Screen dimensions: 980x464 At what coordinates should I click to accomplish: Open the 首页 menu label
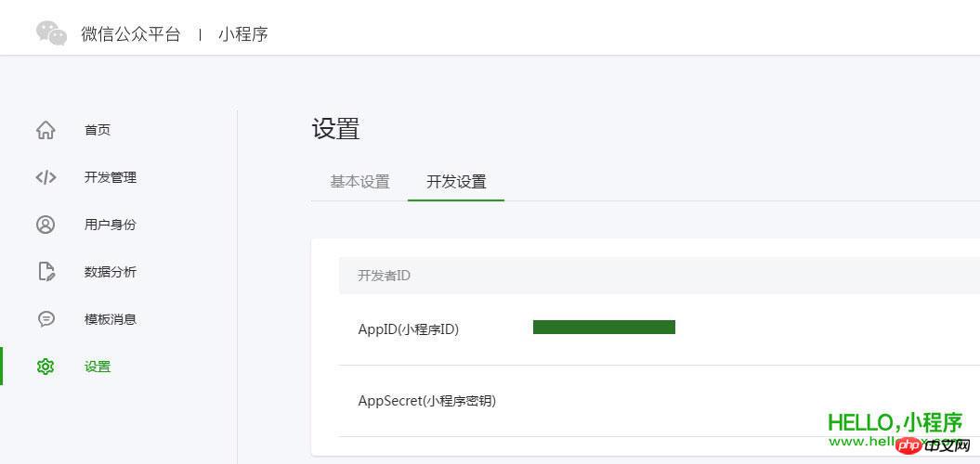98,130
